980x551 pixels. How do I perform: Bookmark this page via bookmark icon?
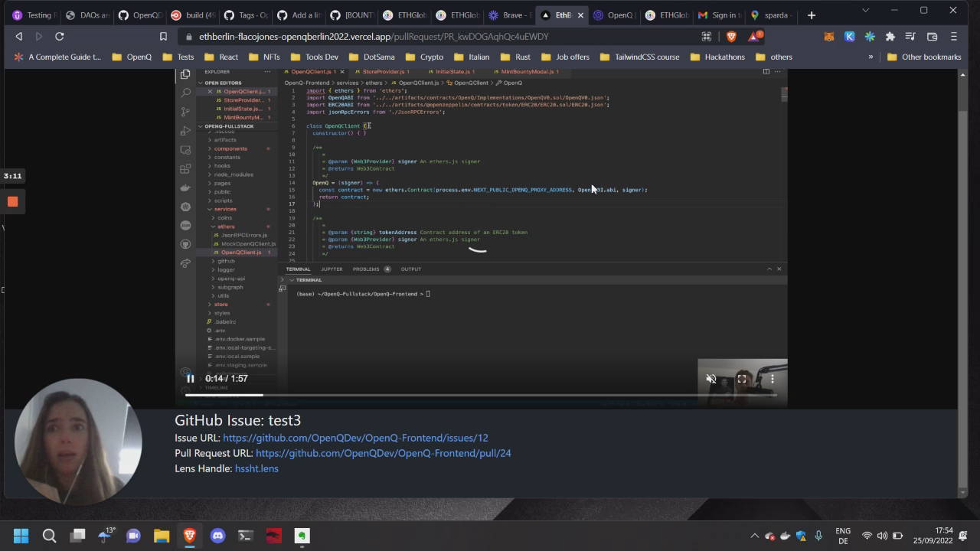[x=163, y=36]
